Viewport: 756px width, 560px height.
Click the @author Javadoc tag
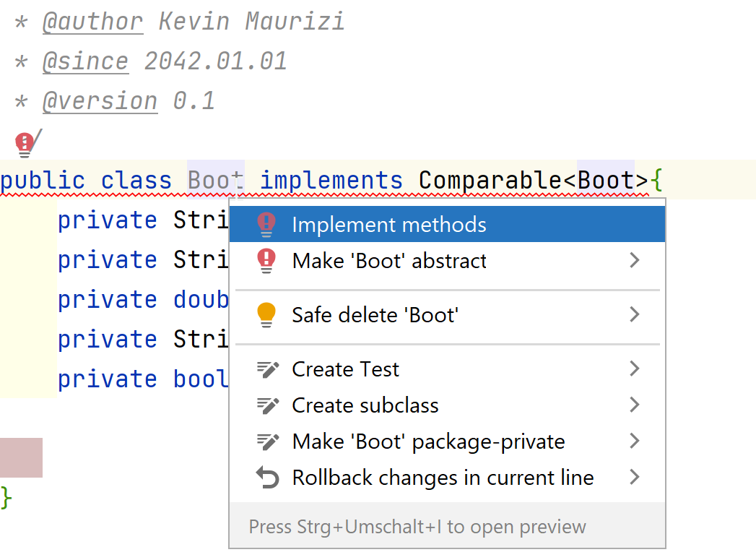point(92,22)
